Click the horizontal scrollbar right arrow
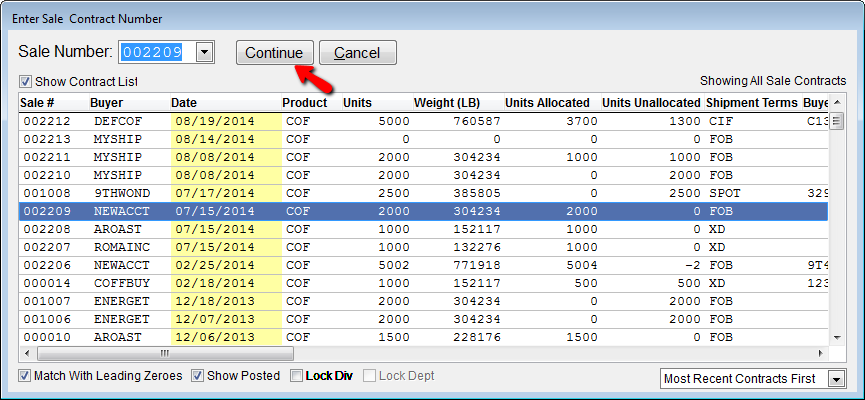 pyautogui.click(x=821, y=353)
